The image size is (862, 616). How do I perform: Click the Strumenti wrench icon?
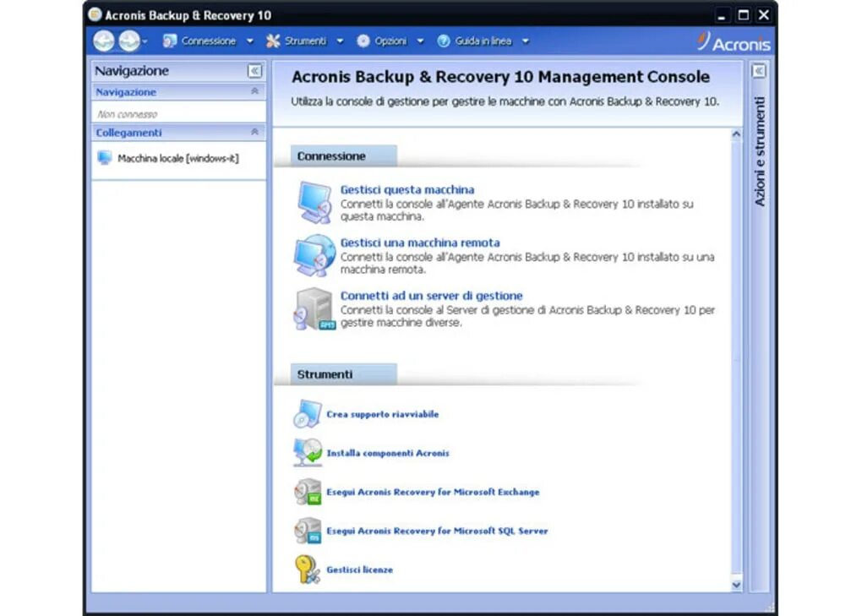click(273, 41)
